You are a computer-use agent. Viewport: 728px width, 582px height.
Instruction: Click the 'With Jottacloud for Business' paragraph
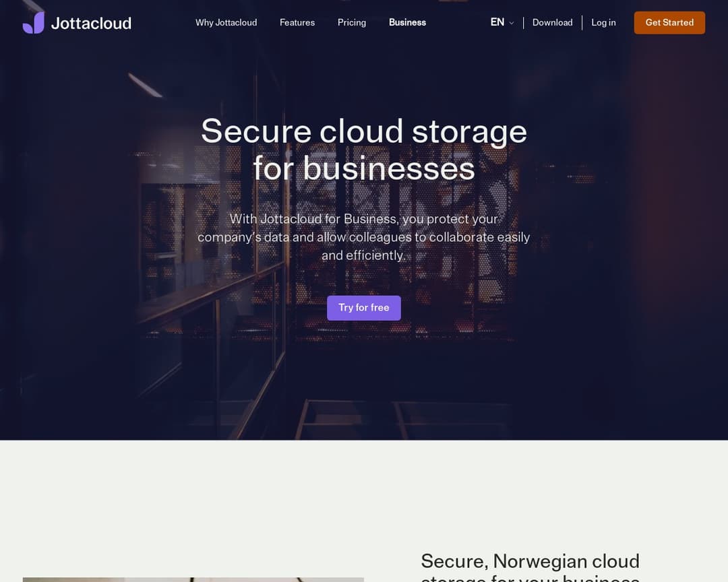pos(363,237)
